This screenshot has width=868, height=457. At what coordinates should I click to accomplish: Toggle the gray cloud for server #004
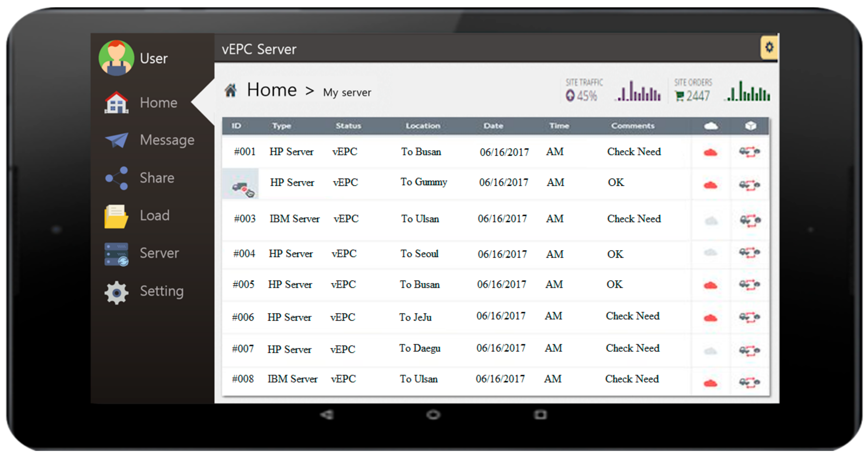pos(710,252)
